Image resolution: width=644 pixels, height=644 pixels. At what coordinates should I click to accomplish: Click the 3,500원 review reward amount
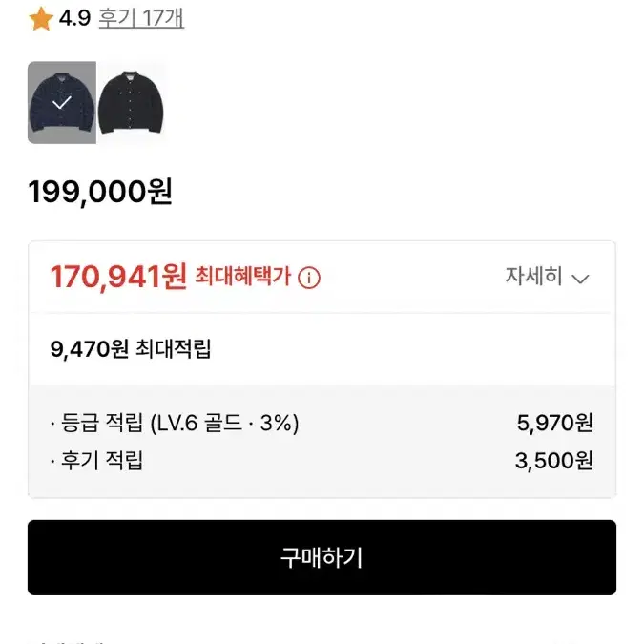pyautogui.click(x=554, y=461)
